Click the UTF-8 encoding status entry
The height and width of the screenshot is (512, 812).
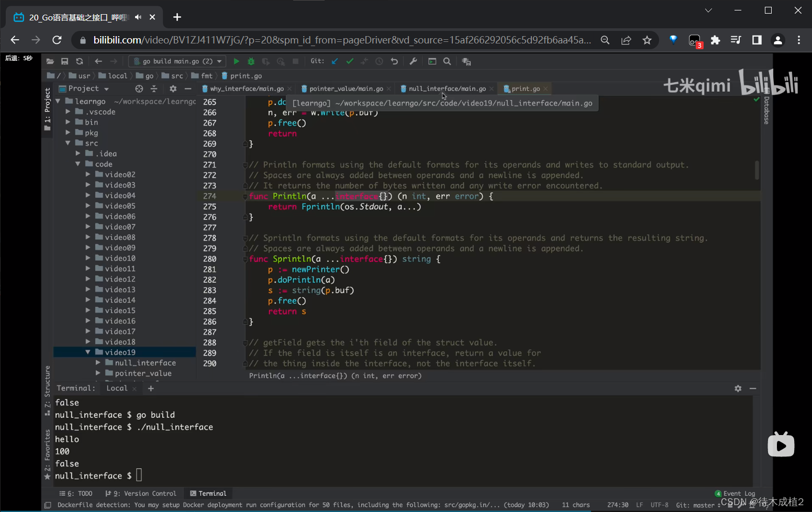point(660,505)
